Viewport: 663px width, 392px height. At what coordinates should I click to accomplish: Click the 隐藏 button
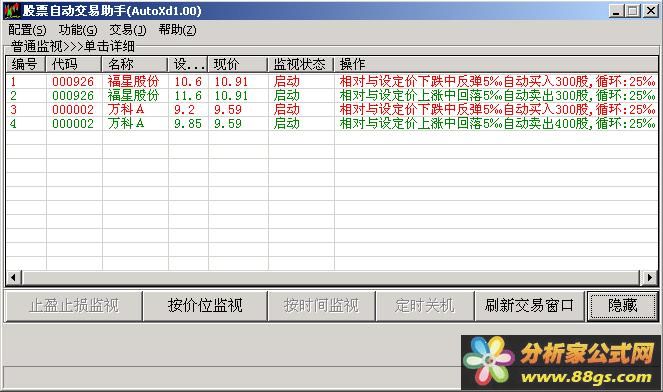[x=622, y=305]
